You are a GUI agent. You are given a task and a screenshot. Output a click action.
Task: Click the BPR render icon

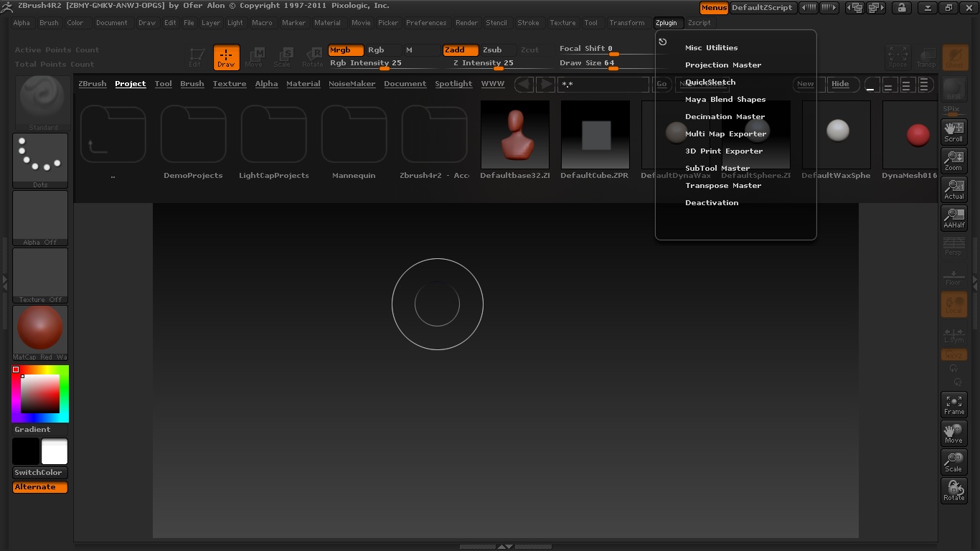tap(954, 89)
